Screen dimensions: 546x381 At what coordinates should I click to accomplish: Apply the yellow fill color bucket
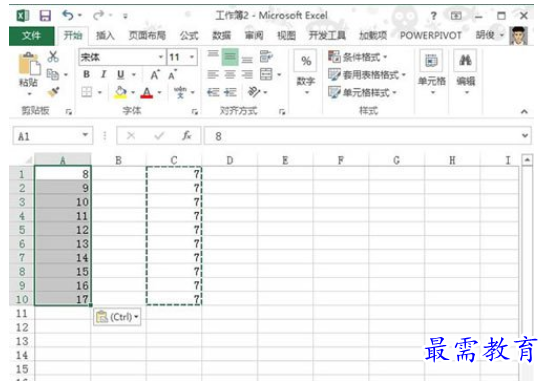click(121, 92)
